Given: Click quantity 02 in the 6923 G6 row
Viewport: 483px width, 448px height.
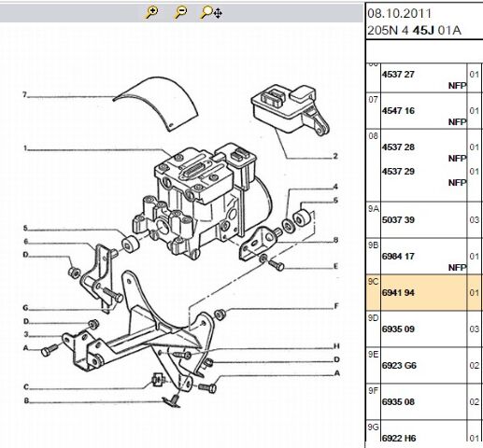Looking at the screenshot, I should [x=474, y=366].
